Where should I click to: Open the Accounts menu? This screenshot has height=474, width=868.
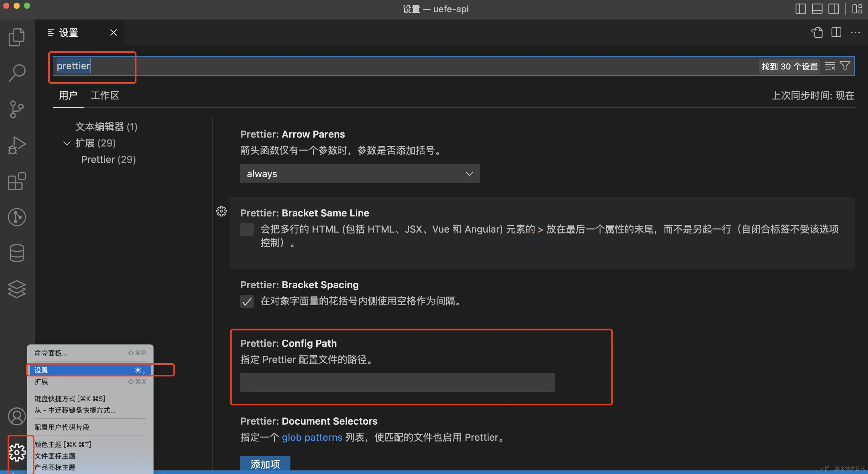point(17,416)
